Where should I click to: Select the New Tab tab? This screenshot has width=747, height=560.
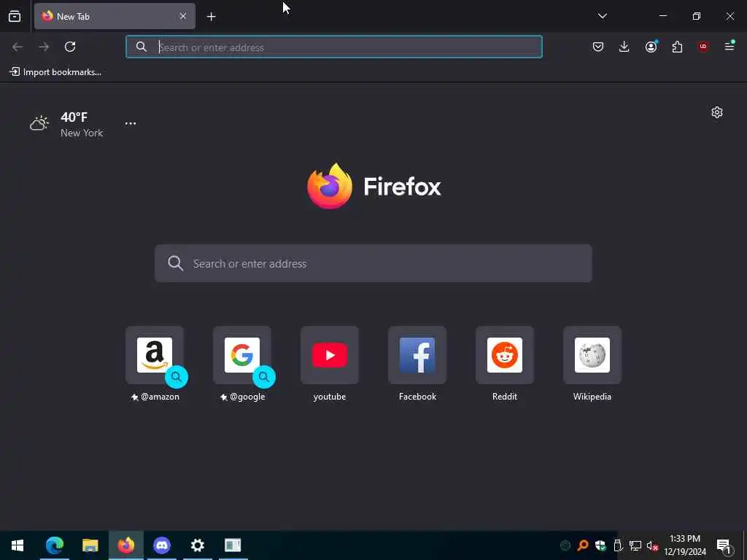[x=115, y=16]
